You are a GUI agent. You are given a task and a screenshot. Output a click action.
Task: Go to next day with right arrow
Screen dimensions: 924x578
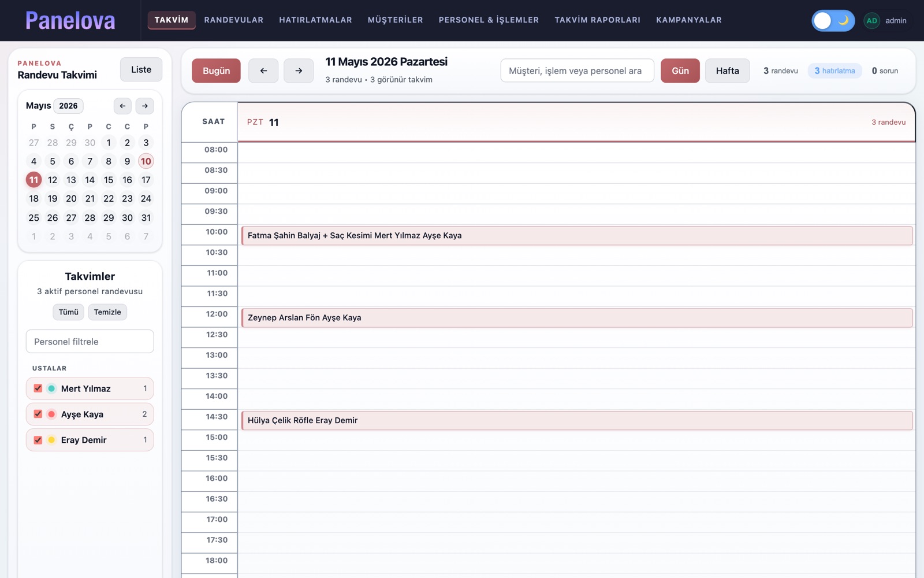click(299, 71)
